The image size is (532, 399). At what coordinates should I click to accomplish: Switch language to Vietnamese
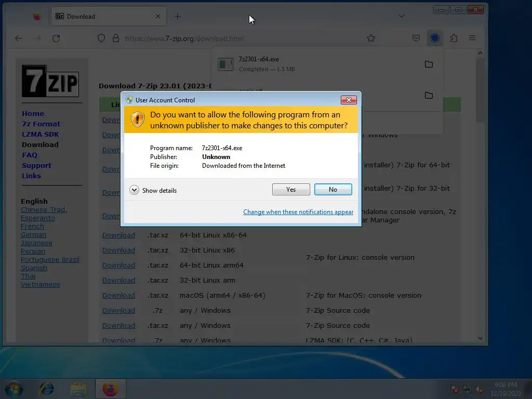41,284
